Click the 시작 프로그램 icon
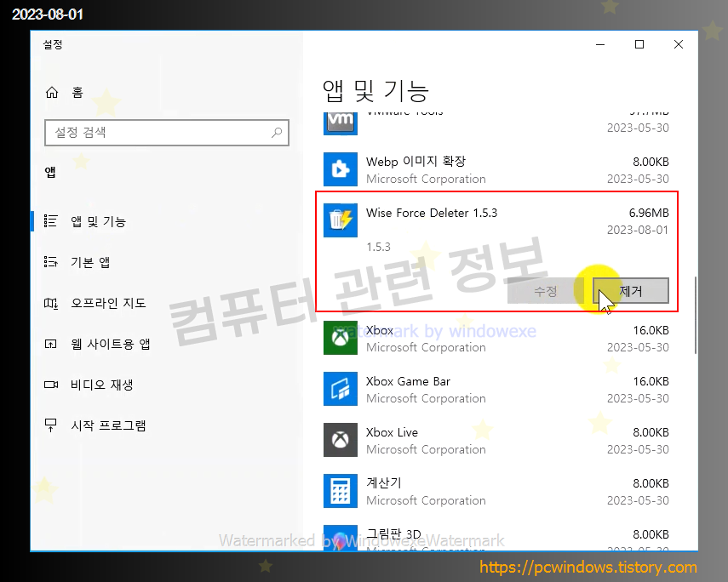728x582 pixels. [50, 425]
